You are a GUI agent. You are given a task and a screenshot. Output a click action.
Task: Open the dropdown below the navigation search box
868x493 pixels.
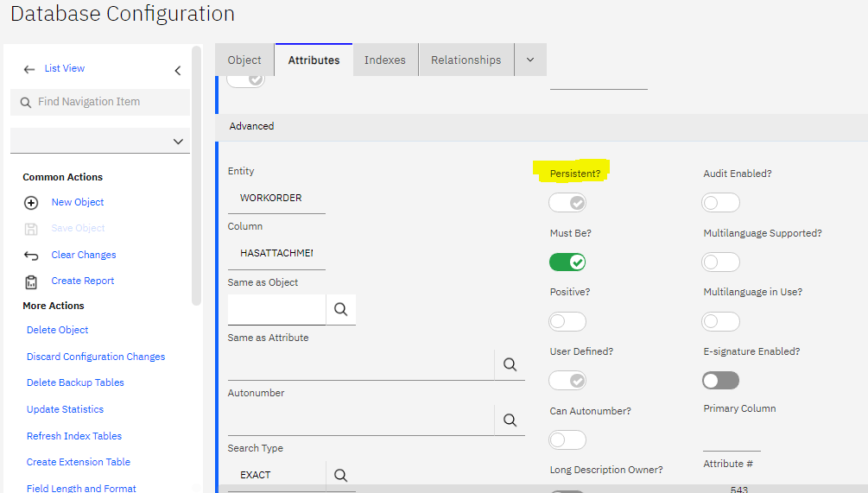(x=100, y=141)
